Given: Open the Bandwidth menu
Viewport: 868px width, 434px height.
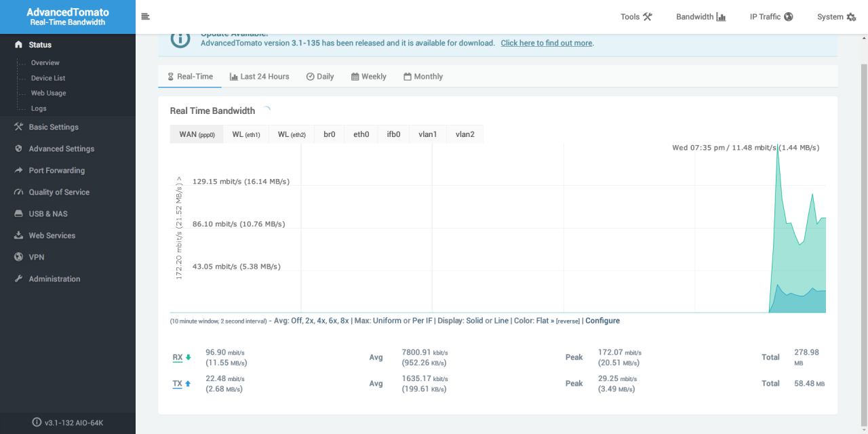Looking at the screenshot, I should click(701, 16).
